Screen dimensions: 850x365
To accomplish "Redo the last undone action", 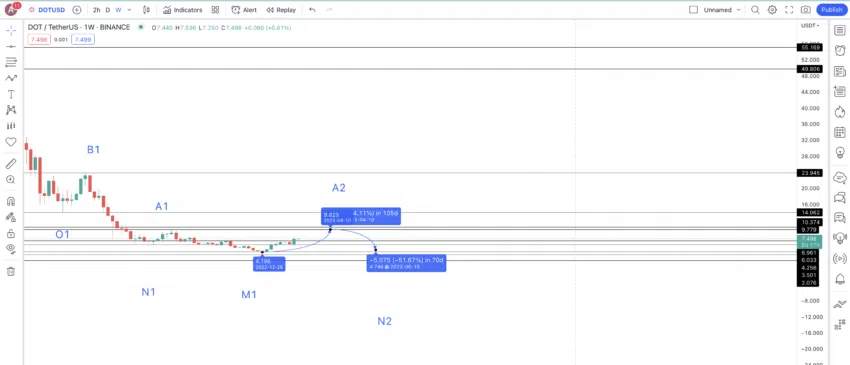I will [329, 10].
